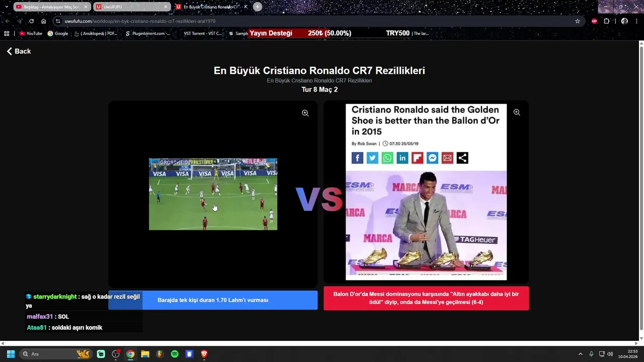Click chat message 'soldaki aşırı komik'

77,328
